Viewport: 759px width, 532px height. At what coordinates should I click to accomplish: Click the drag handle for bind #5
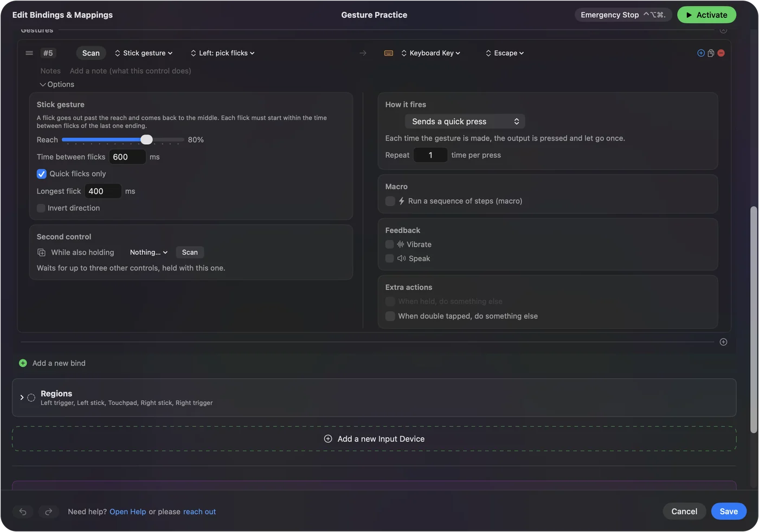click(x=29, y=53)
